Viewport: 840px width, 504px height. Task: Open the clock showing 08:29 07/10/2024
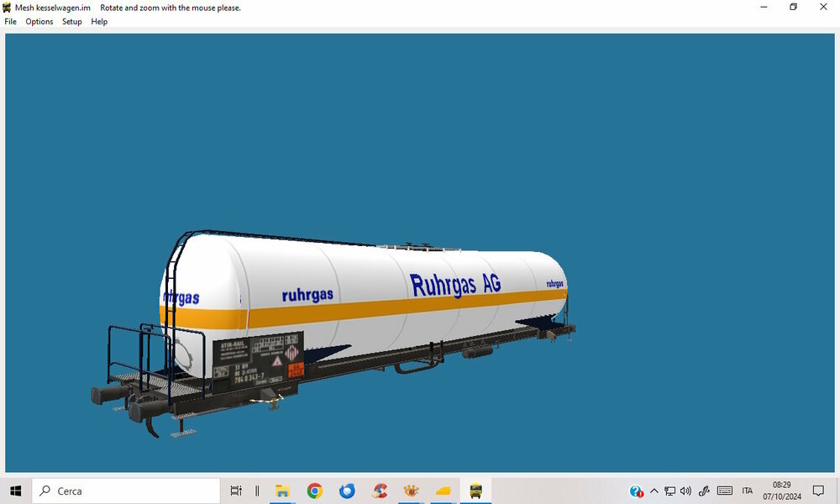click(x=781, y=491)
